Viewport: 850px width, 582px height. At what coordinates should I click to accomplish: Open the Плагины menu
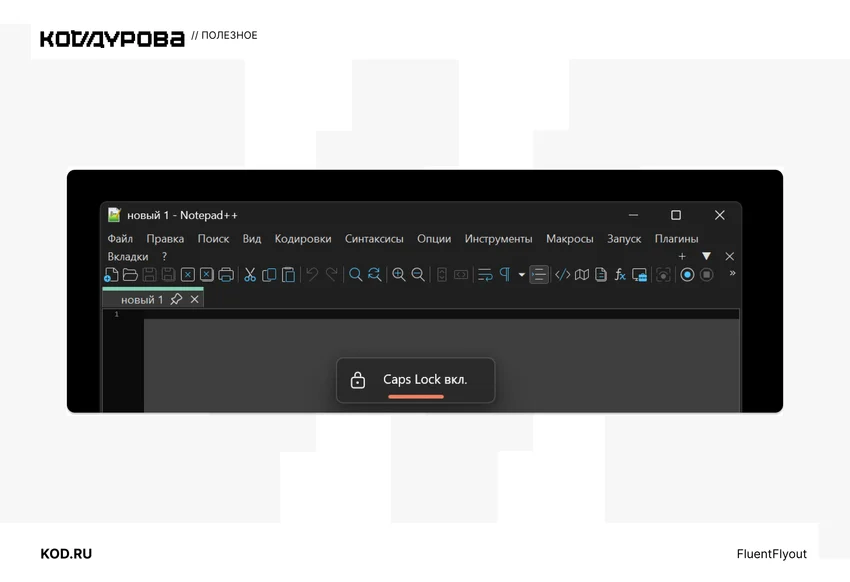677,238
